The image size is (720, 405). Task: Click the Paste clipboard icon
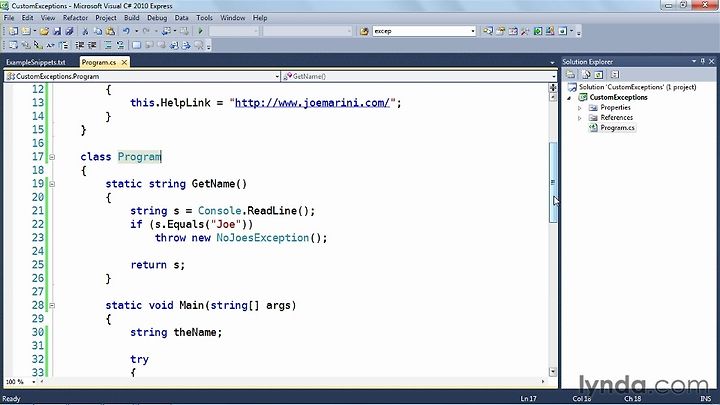point(110,31)
